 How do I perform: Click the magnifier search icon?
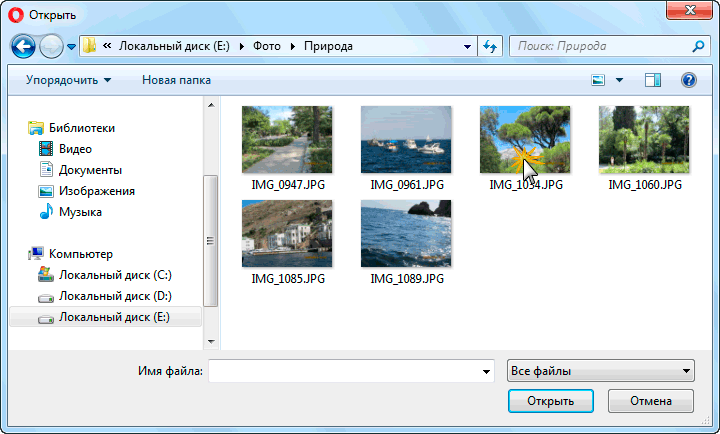tap(698, 46)
